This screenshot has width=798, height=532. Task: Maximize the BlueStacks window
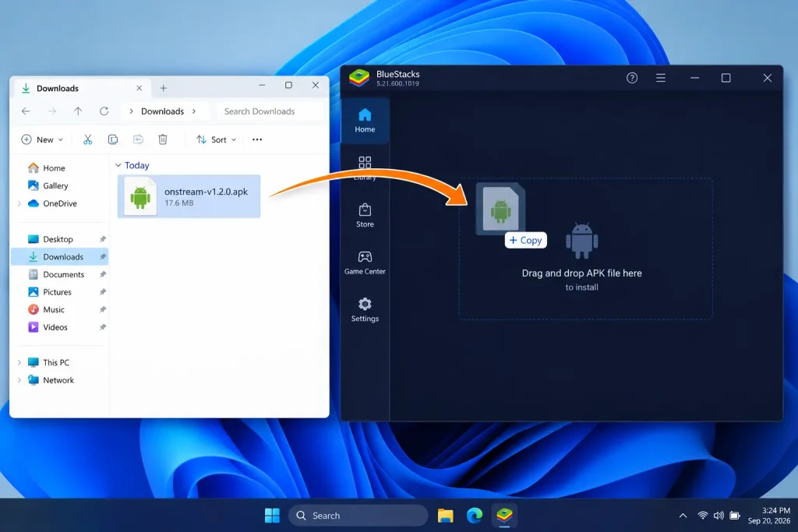[x=726, y=78]
